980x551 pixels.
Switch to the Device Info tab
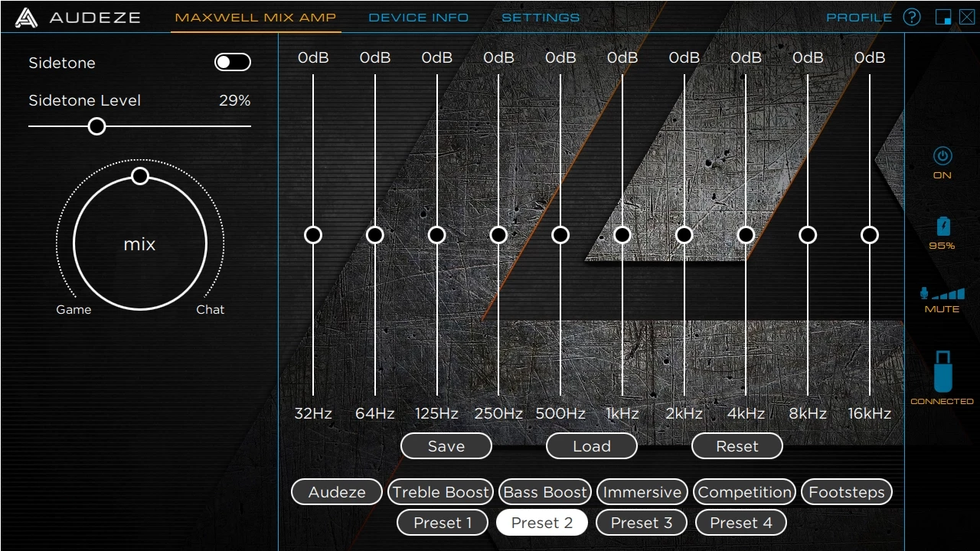[x=418, y=18]
